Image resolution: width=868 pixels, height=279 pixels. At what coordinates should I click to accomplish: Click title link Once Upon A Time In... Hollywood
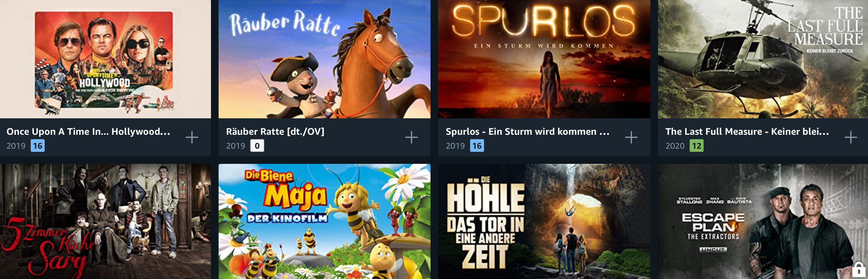click(88, 132)
